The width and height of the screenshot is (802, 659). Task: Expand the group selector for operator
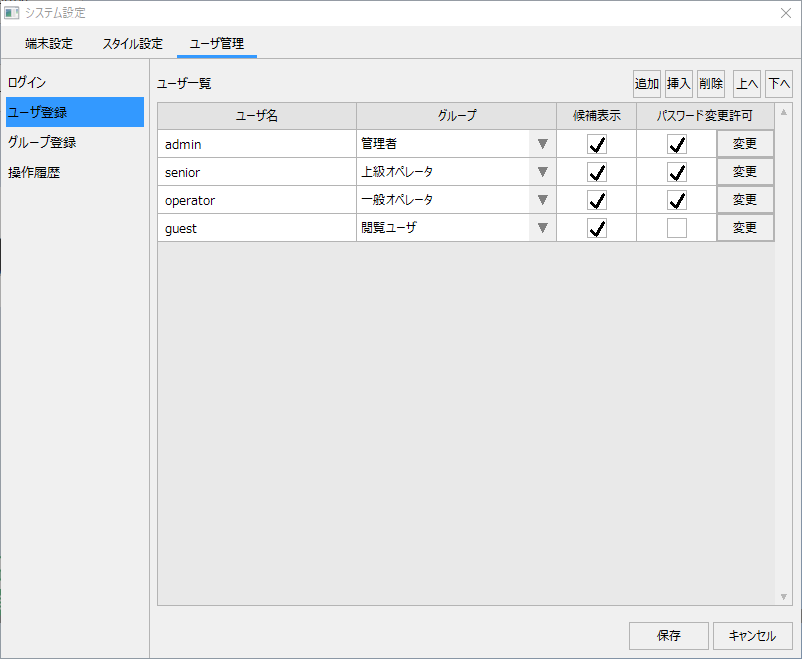pyautogui.click(x=542, y=199)
